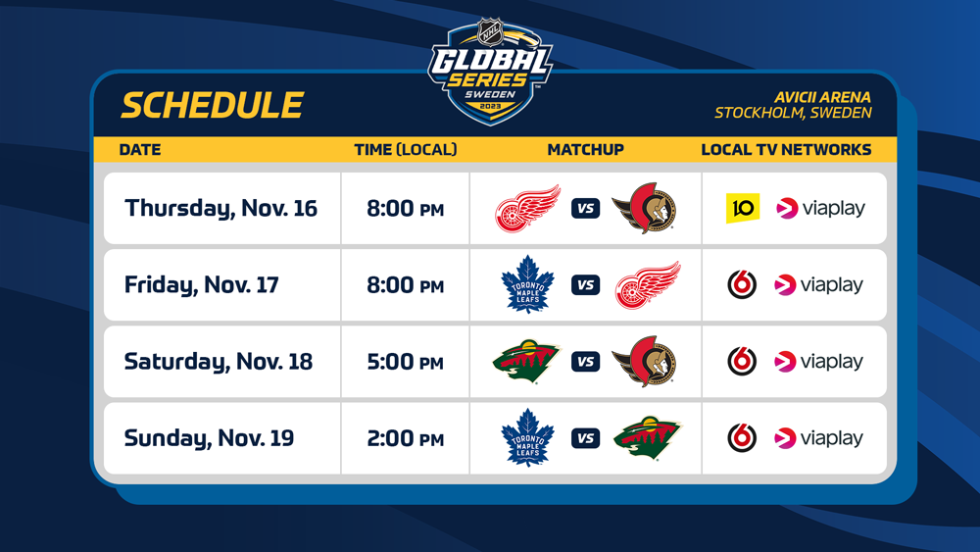
Task: Click Senators logo in Thursday matchup
Action: pos(644,208)
